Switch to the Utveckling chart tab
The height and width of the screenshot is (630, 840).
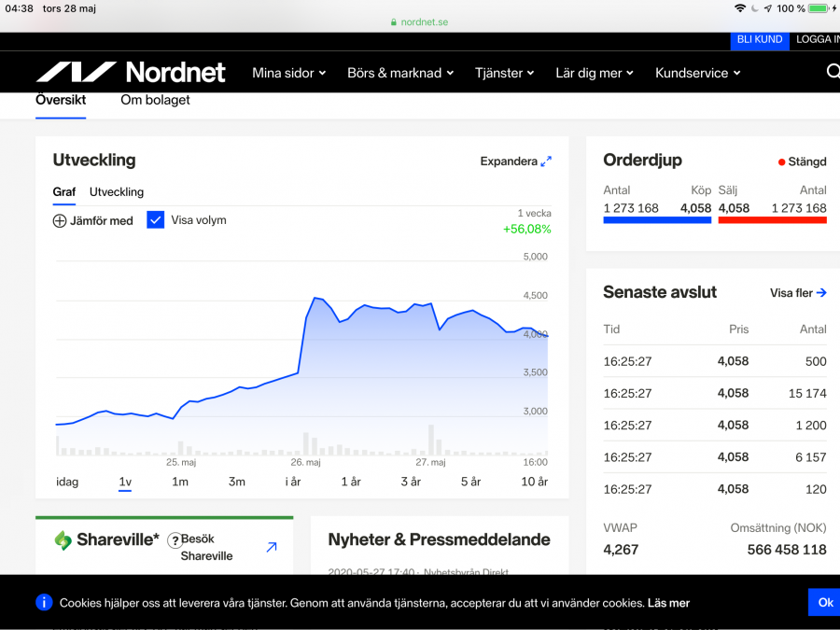(x=117, y=192)
